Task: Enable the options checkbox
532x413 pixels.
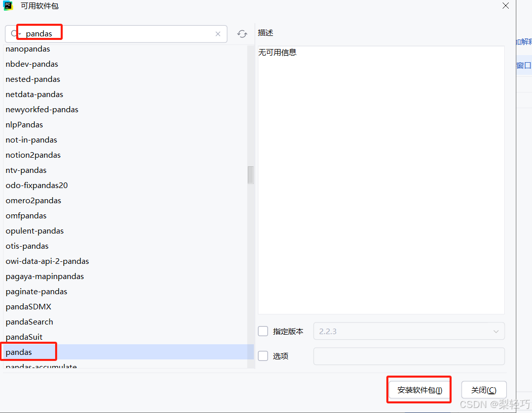Action: [x=263, y=356]
